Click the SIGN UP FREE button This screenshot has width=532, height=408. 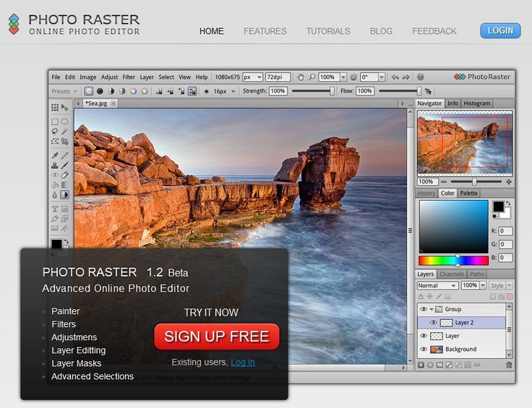coord(217,337)
